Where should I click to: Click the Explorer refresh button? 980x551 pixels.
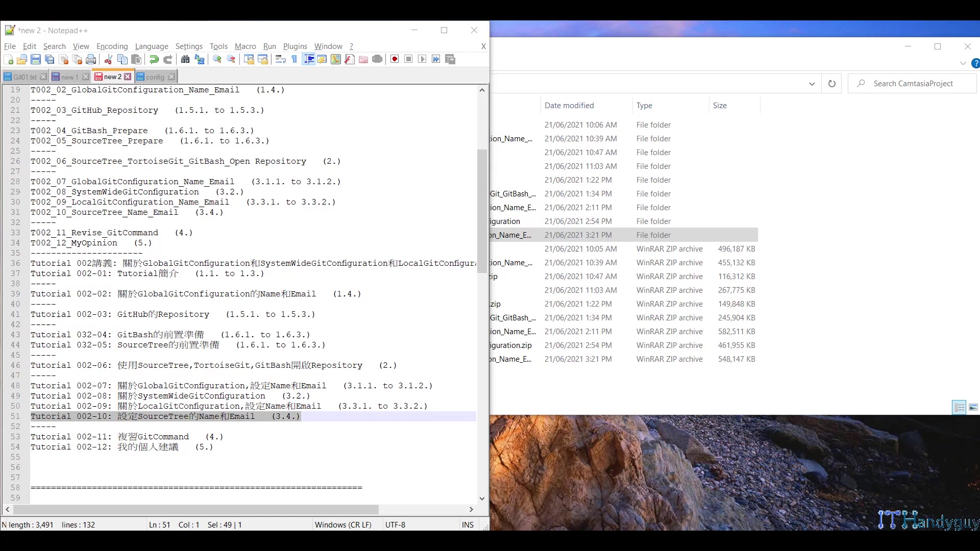(x=831, y=84)
